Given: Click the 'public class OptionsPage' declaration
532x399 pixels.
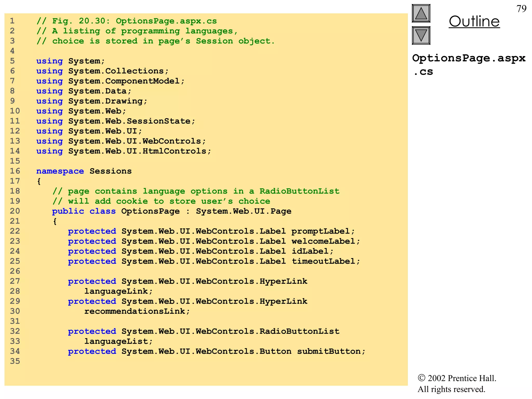Looking at the screenshot, I should click(172, 211).
